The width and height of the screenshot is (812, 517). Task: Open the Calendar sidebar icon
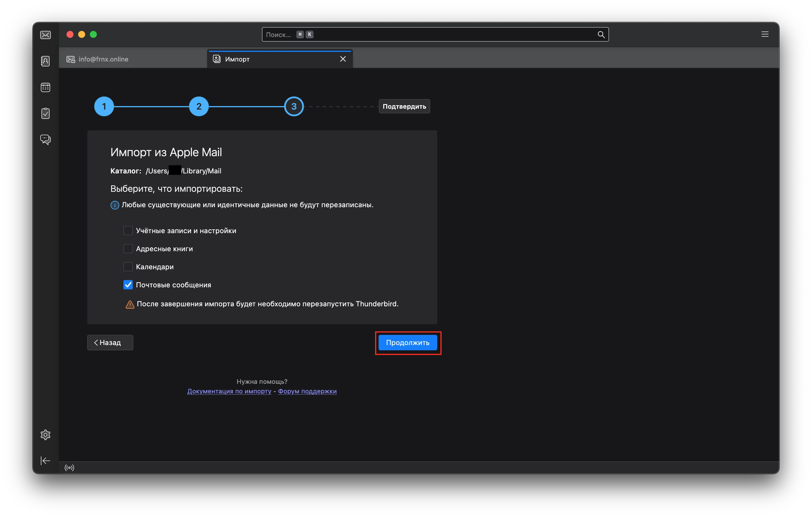(45, 88)
